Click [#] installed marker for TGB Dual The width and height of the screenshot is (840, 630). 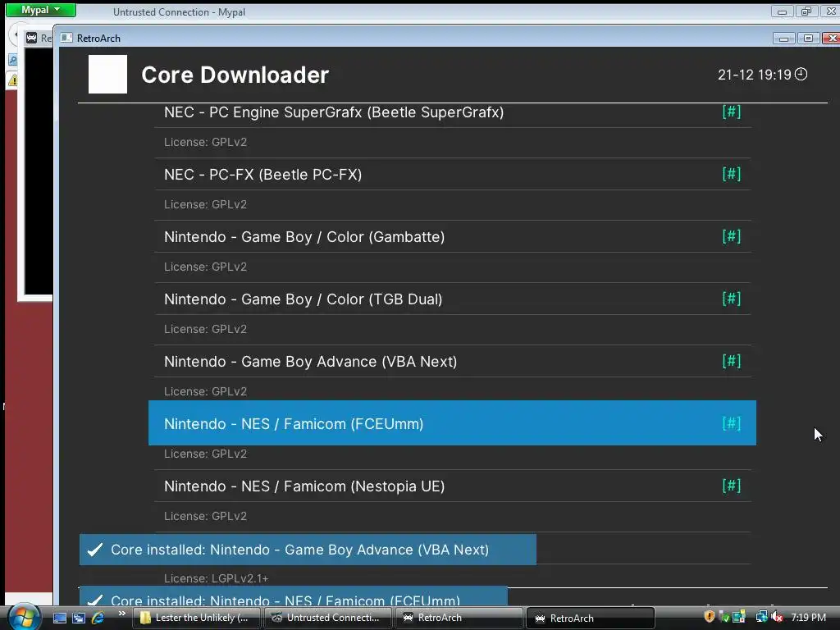731,299
